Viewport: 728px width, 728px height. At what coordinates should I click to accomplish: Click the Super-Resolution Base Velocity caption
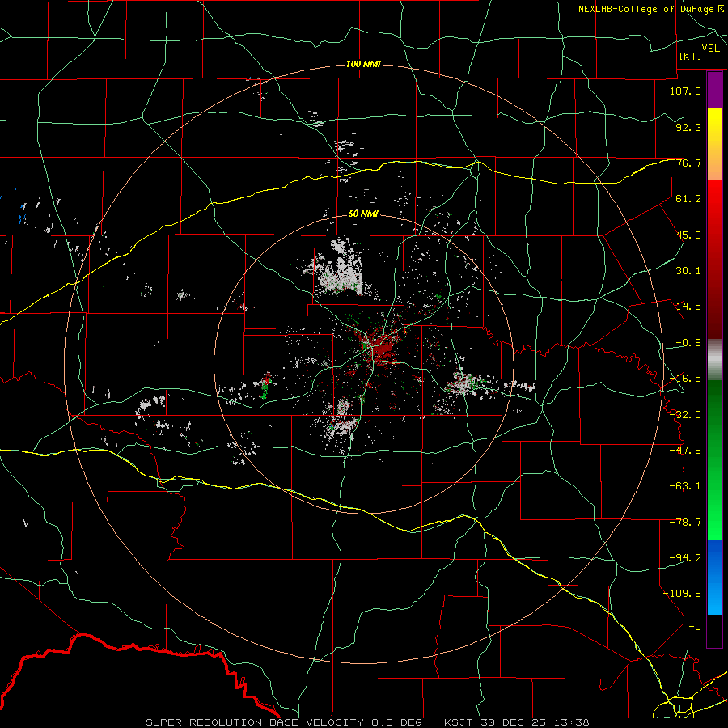[367, 722]
